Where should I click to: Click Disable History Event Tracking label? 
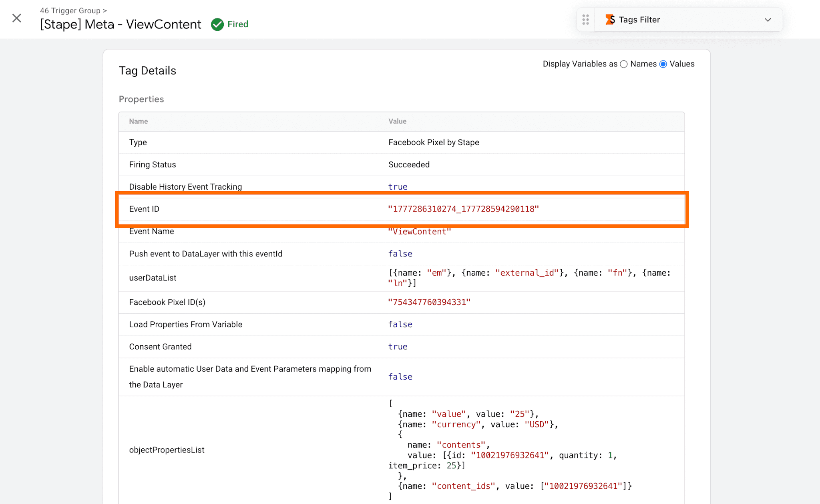pyautogui.click(x=185, y=187)
